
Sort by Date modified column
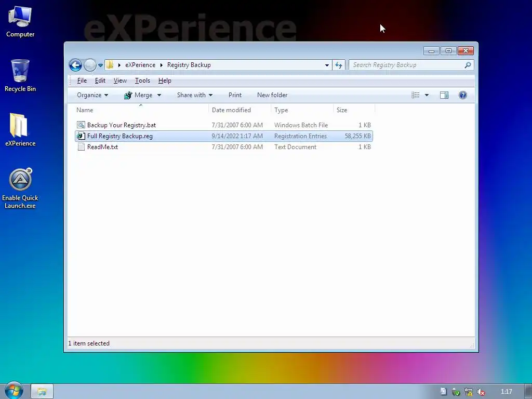point(240,110)
